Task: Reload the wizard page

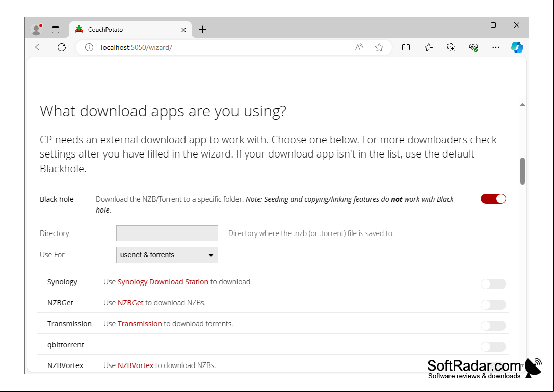Action: [62, 47]
